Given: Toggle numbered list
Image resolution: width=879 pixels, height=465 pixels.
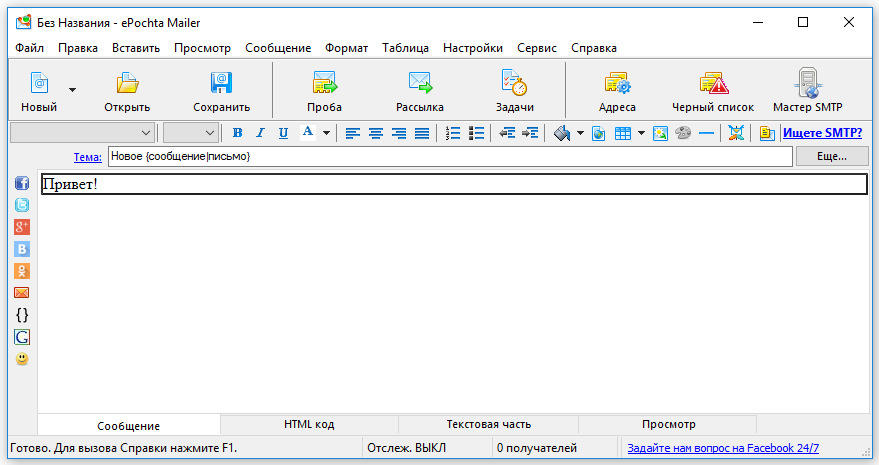Looking at the screenshot, I should pos(453,133).
